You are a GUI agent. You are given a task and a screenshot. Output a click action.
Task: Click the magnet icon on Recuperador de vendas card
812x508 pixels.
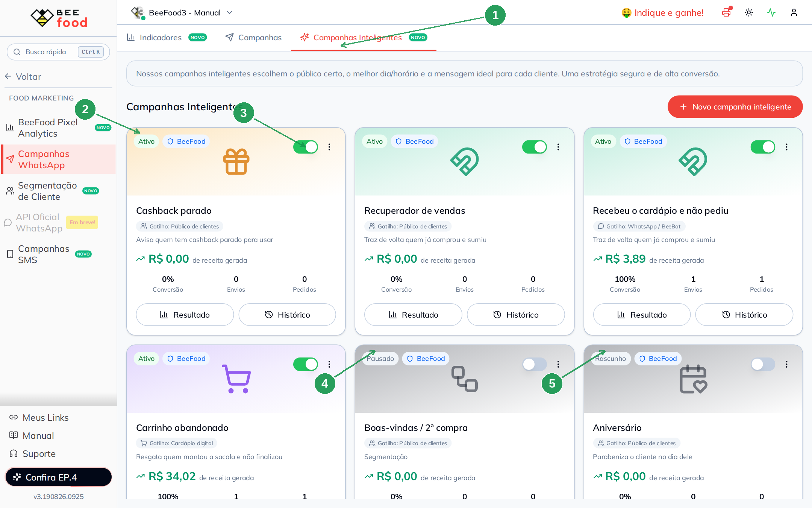click(465, 162)
